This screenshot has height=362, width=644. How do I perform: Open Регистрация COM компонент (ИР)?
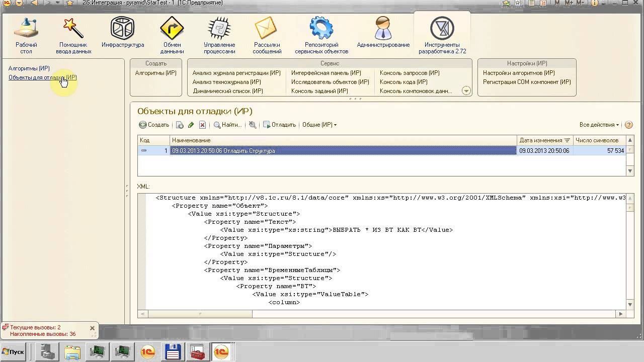pyautogui.click(x=527, y=82)
